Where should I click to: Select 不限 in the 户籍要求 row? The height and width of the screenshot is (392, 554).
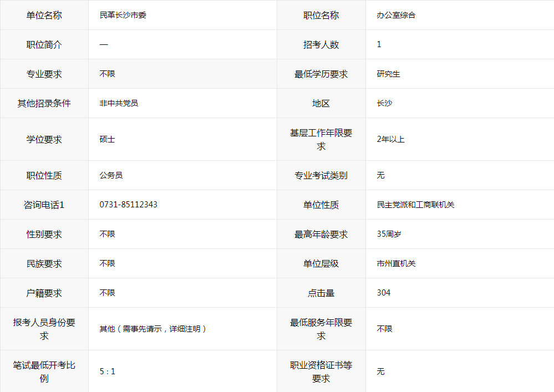point(108,293)
